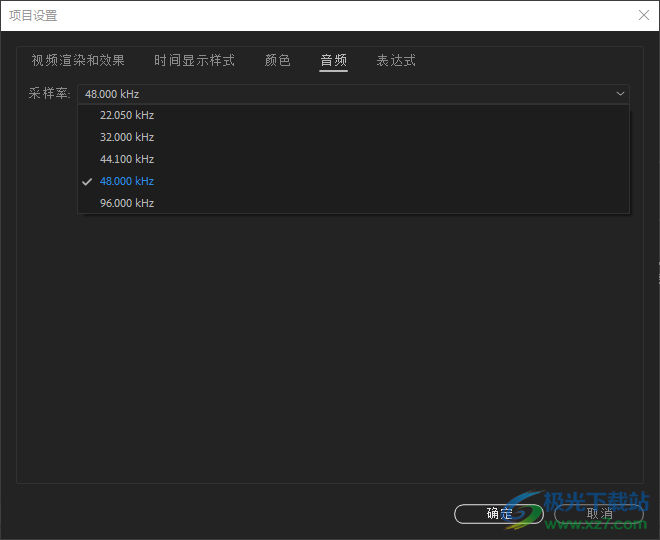660x540 pixels.
Task: Close the 项目设置 dialog window
Action: click(x=644, y=16)
